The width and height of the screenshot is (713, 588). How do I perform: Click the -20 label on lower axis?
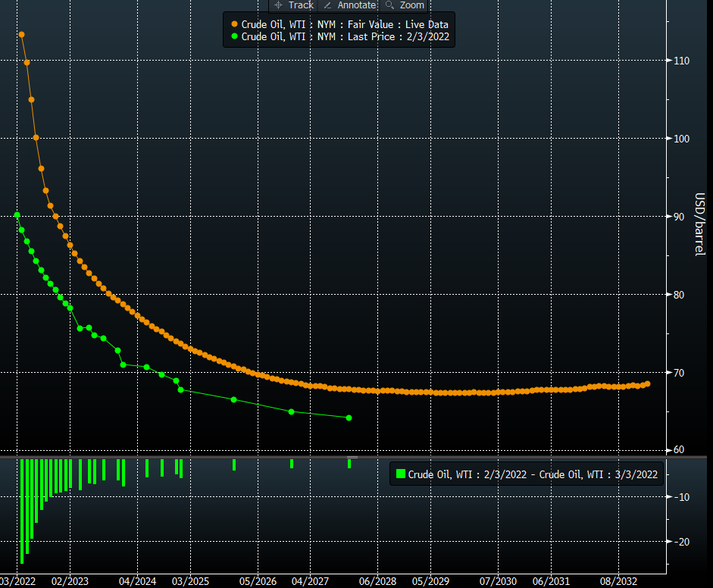coord(681,542)
